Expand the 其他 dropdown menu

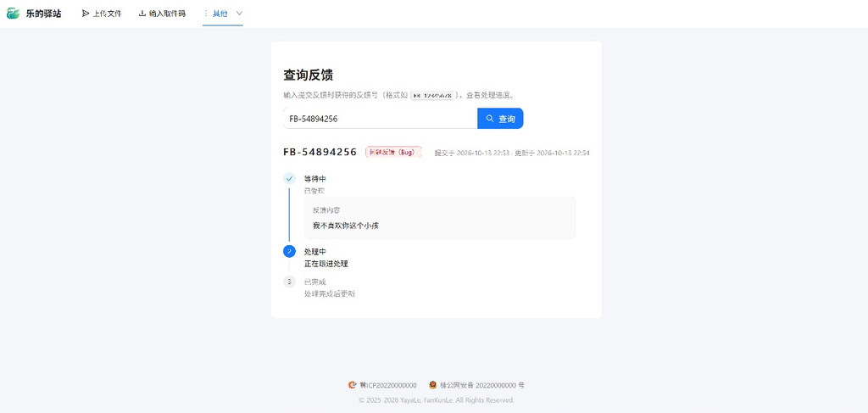tap(223, 14)
